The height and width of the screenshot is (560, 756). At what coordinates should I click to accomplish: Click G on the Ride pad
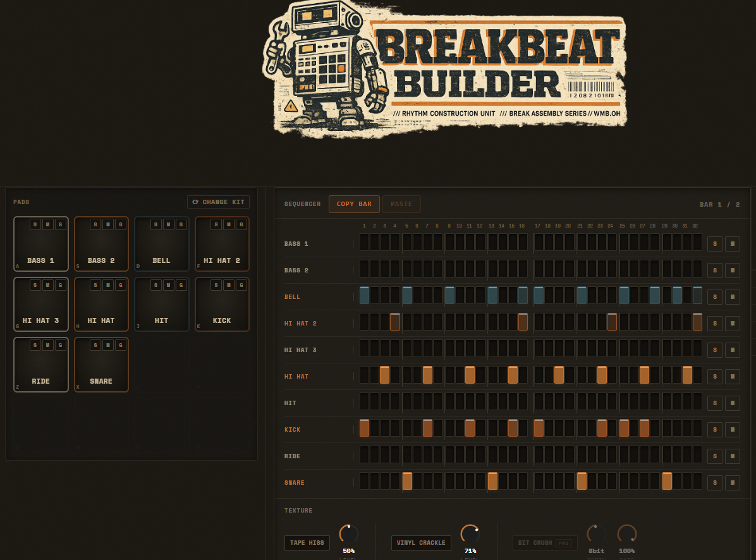60,345
